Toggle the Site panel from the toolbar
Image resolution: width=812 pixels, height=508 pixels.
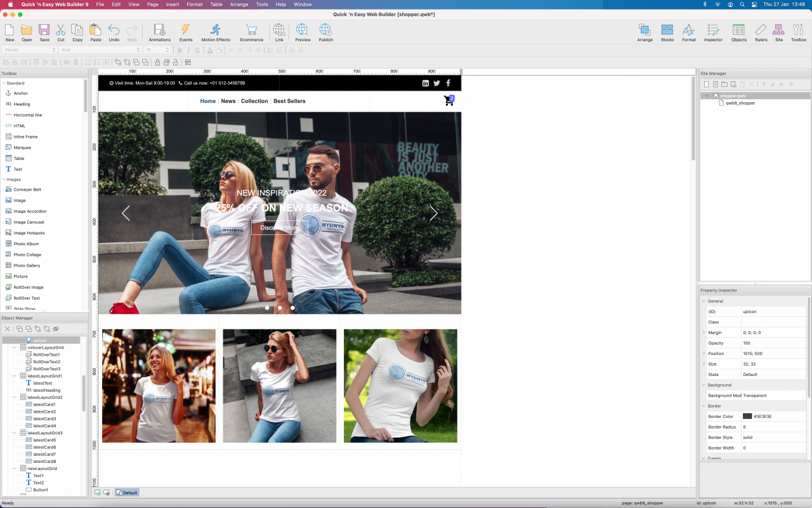pyautogui.click(x=779, y=33)
